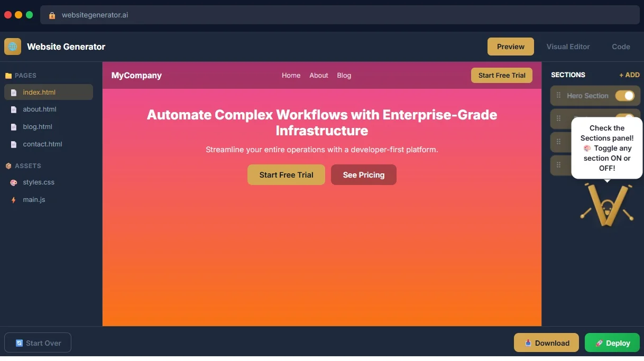The width and height of the screenshot is (644, 361).
Task: Click the lock icon in the address bar
Action: click(51, 15)
